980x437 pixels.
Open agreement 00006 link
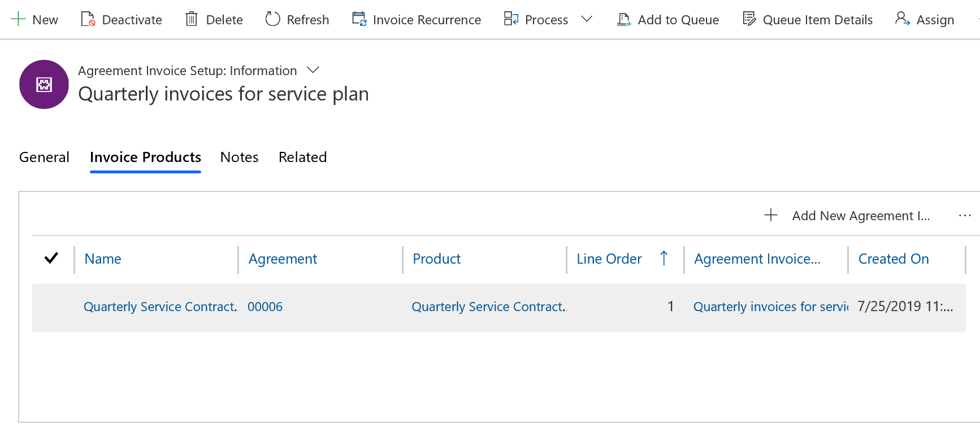click(265, 307)
